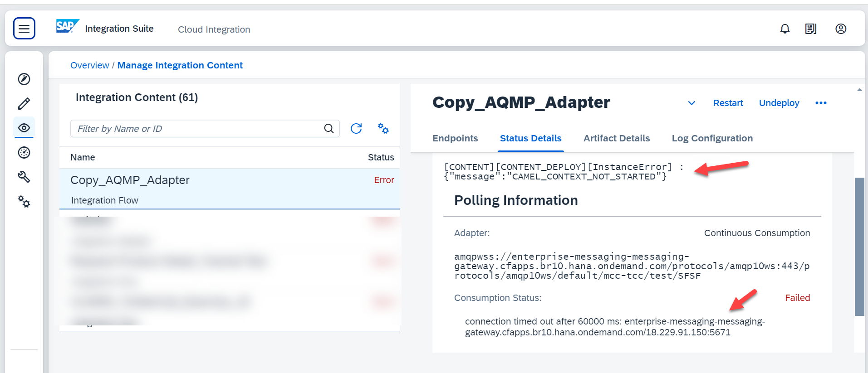Open the user profile icon
Viewport: 868px width, 373px height.
click(841, 29)
